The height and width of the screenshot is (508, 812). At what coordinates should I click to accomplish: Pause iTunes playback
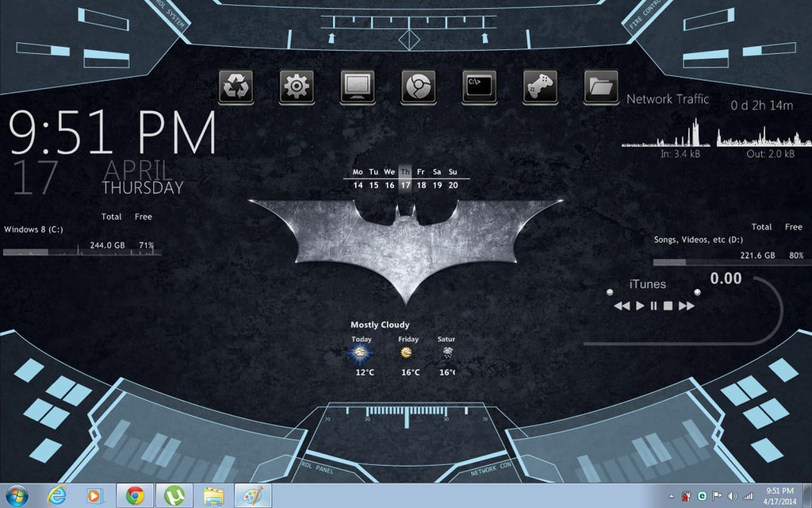pyautogui.click(x=653, y=306)
